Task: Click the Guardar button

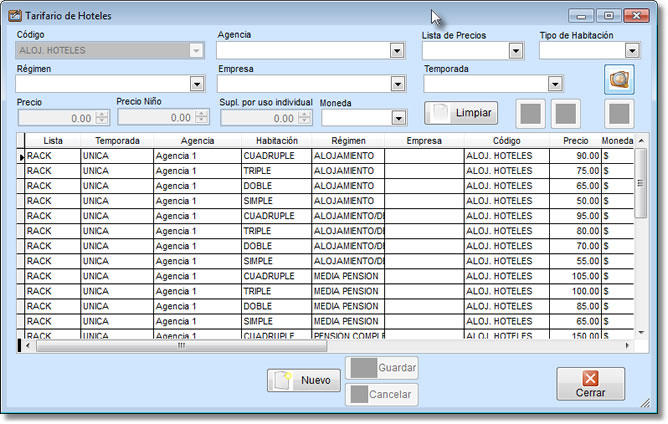Action: (382, 368)
